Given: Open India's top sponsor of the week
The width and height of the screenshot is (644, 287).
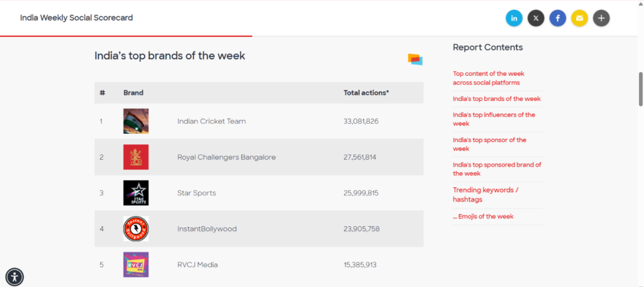Looking at the screenshot, I should click(489, 144).
